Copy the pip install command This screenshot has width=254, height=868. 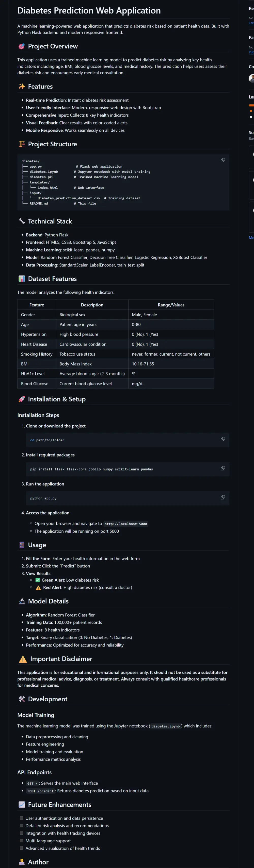coord(223,468)
